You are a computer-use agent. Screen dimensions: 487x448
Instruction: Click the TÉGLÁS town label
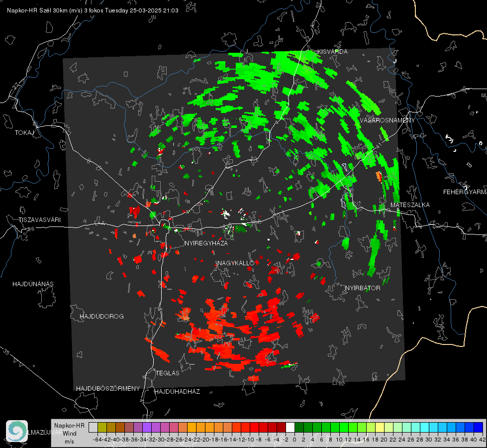(168, 373)
